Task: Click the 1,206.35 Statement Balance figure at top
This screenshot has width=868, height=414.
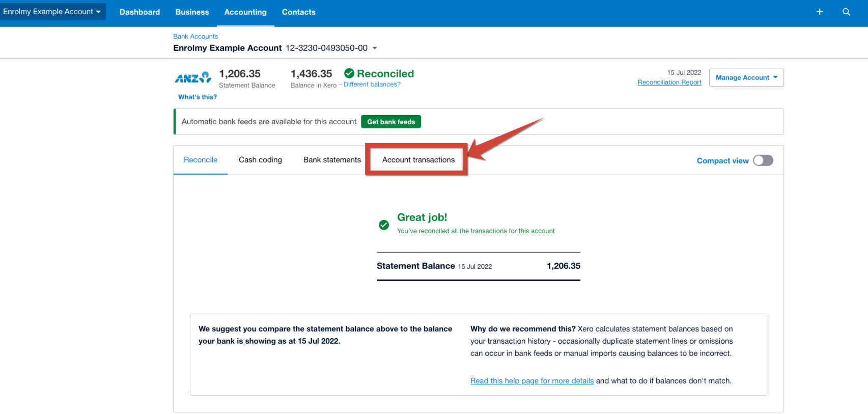Action: point(240,74)
